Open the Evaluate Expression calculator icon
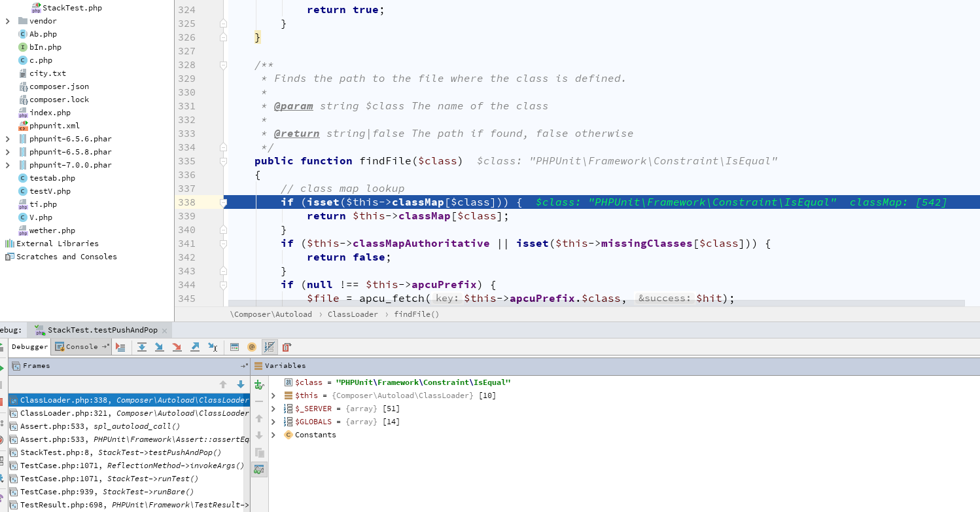 tap(234, 347)
